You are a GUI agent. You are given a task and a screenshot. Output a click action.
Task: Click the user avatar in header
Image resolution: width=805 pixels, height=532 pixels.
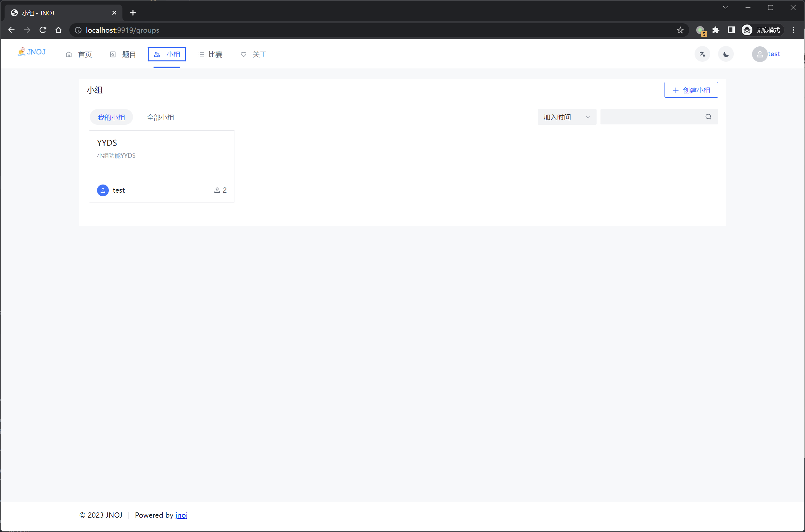(760, 54)
